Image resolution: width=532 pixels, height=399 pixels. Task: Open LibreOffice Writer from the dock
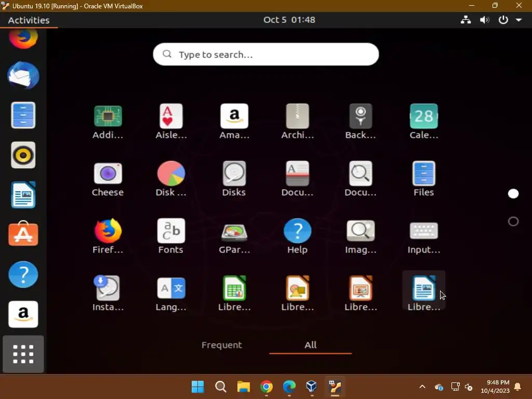point(23,195)
